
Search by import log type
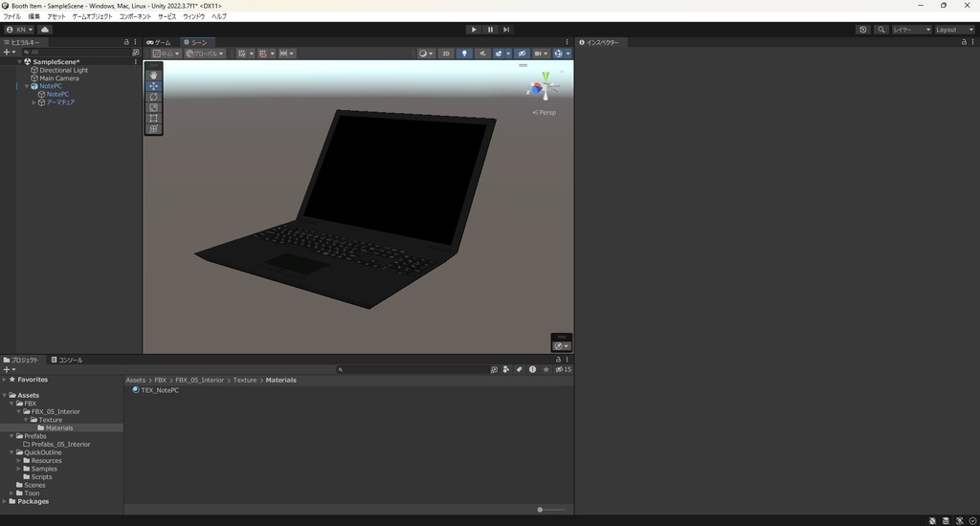click(532, 369)
